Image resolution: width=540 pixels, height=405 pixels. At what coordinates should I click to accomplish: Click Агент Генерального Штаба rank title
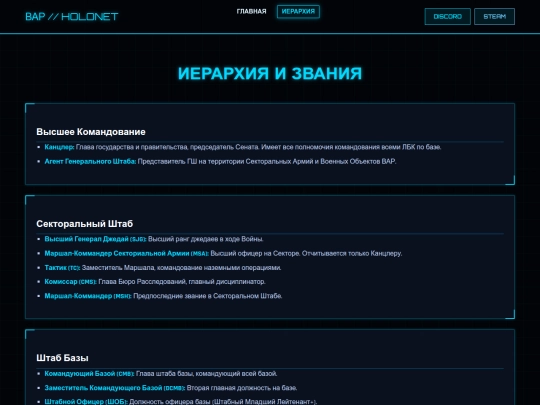90,161
